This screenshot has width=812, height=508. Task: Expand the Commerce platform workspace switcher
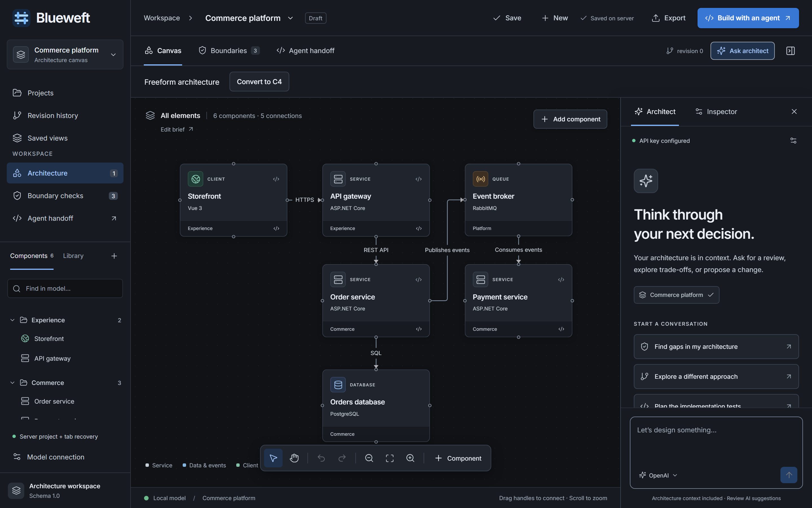click(x=65, y=54)
